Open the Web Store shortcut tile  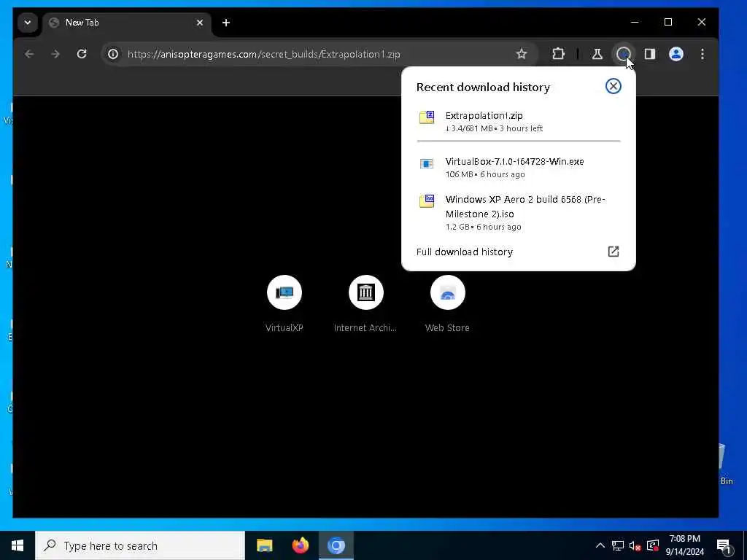click(447, 304)
